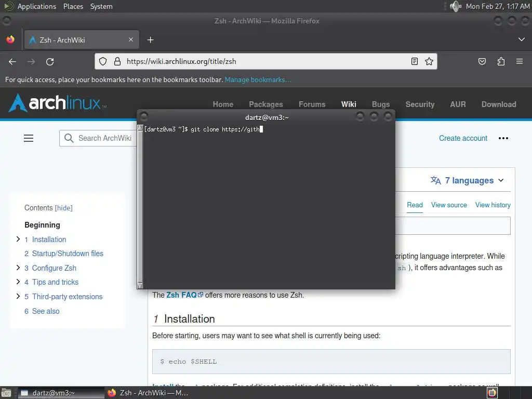Open the Download nav link
Viewport: 532px width, 399px height.
(x=499, y=104)
